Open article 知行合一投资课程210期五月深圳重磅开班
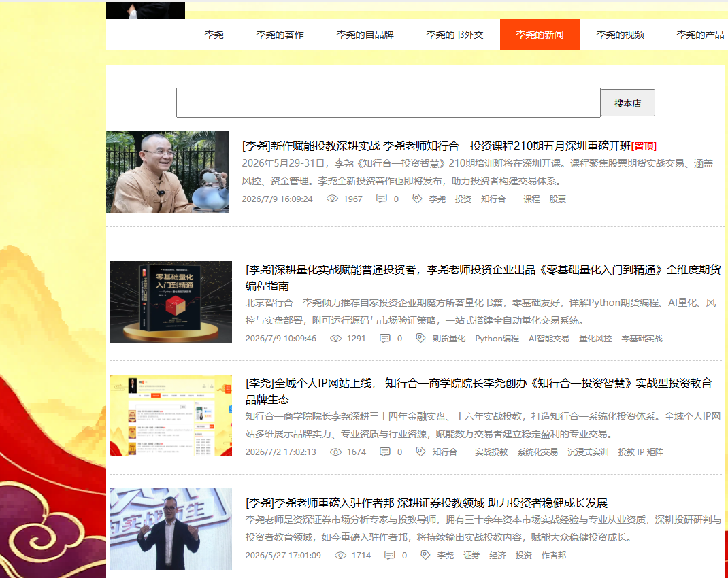728x578 pixels. [x=436, y=146]
